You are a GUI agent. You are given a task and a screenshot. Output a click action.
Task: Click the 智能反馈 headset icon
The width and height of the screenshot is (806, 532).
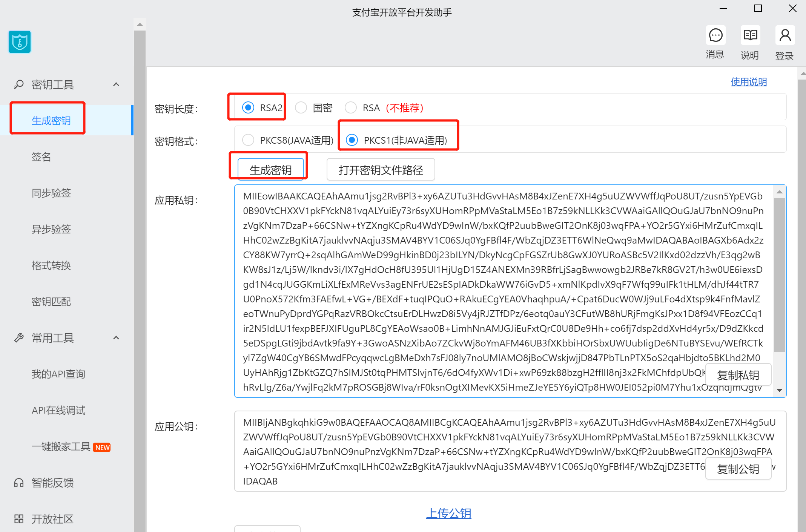[18, 483]
